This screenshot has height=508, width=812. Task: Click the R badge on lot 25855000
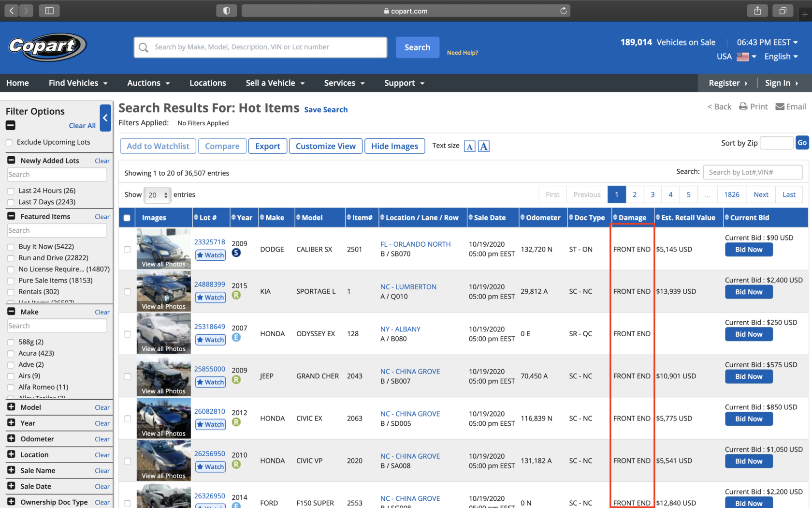[236, 379]
